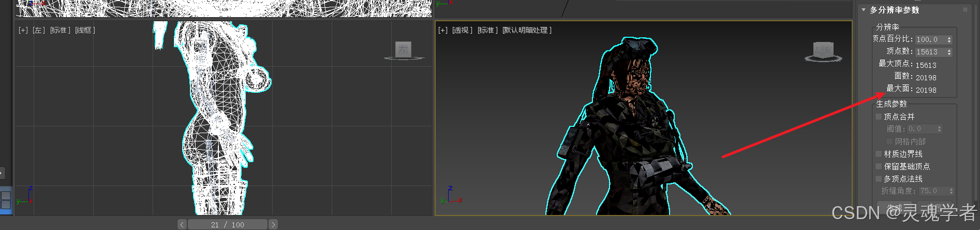980x230 pixels.
Task: Click the 最大顶点 value 15613
Action: (x=926, y=65)
